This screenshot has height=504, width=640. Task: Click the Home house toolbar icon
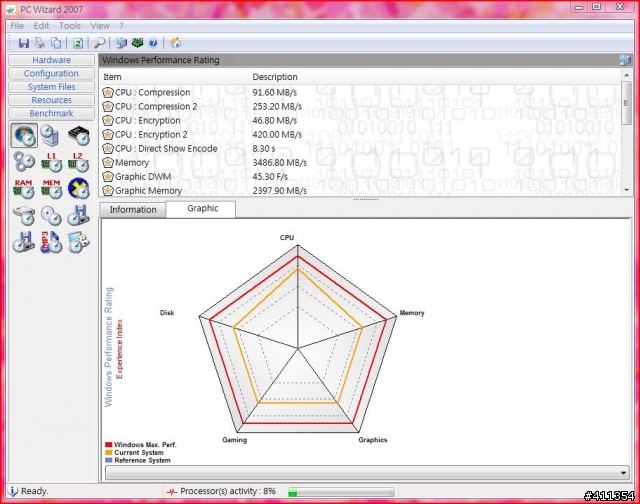coord(176,43)
